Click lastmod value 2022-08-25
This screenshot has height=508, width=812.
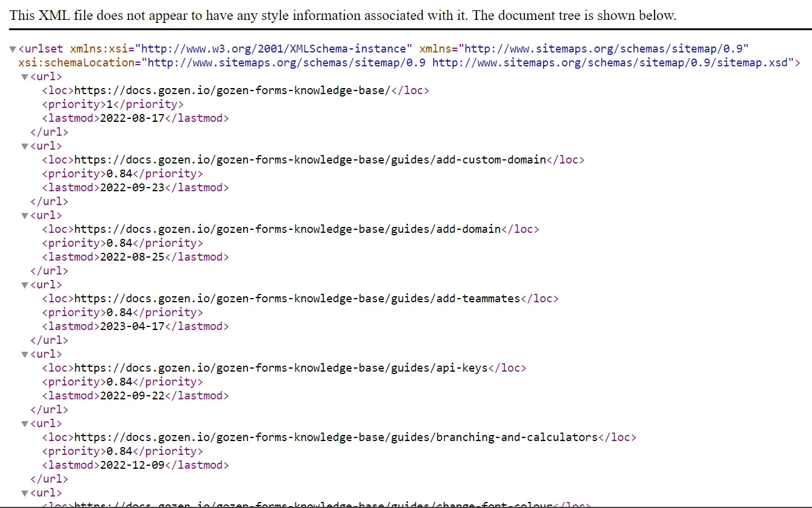pyautogui.click(x=132, y=257)
